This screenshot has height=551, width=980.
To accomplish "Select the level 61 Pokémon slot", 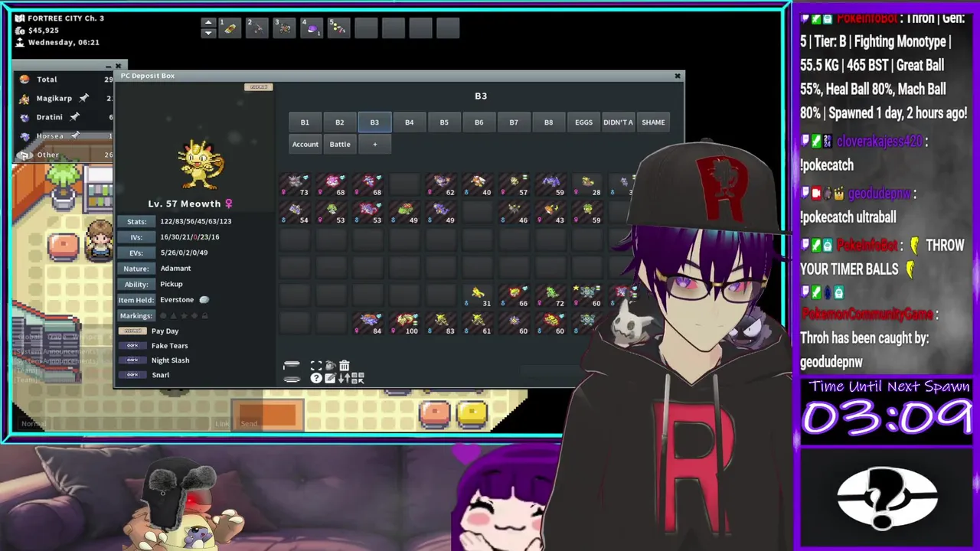I will [x=478, y=323].
